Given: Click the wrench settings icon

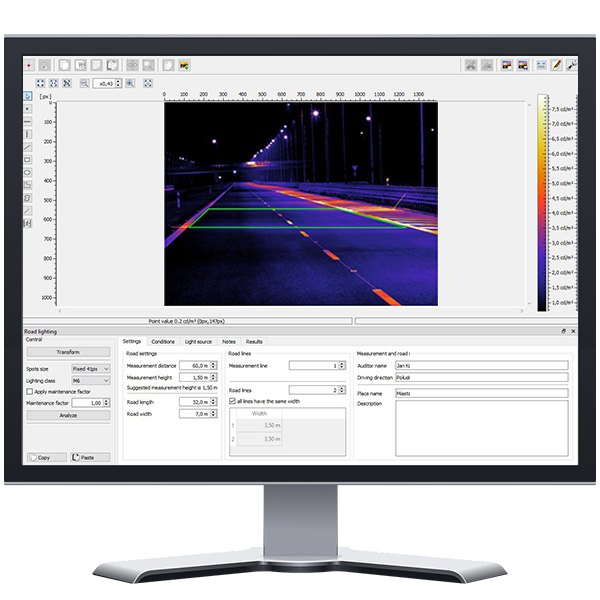Looking at the screenshot, I should (x=571, y=65).
